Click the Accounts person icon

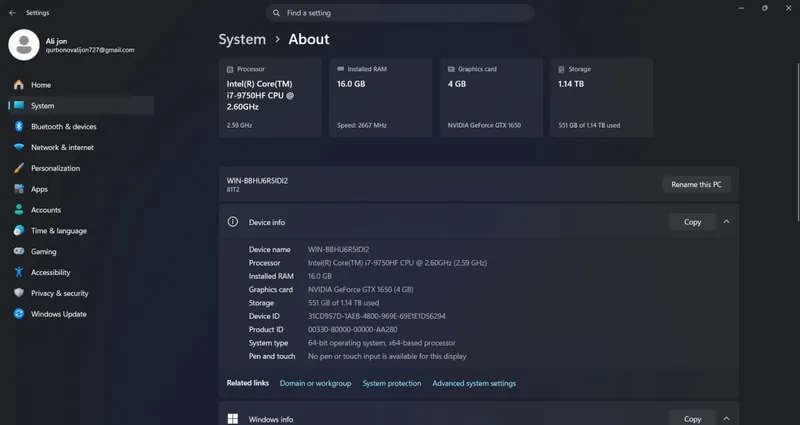point(19,210)
